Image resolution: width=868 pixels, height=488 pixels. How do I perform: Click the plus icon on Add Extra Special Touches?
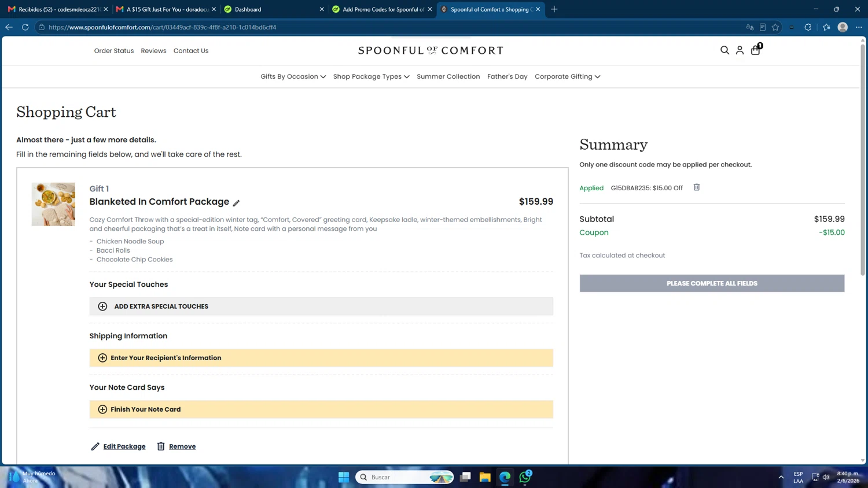pos(102,306)
